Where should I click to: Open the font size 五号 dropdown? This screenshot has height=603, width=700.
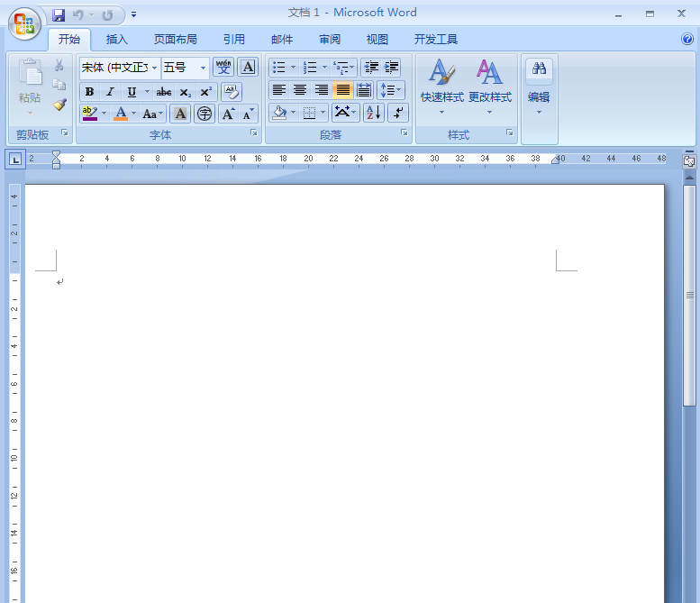click(x=203, y=68)
